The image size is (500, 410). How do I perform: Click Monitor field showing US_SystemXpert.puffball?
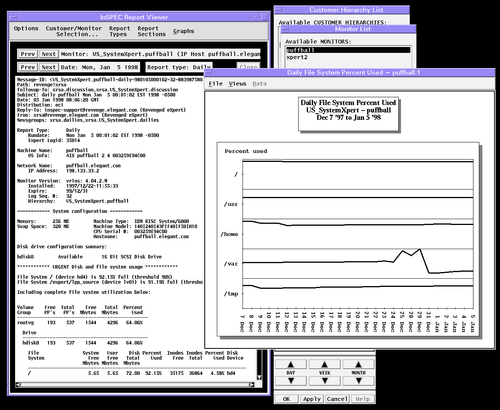pos(160,54)
